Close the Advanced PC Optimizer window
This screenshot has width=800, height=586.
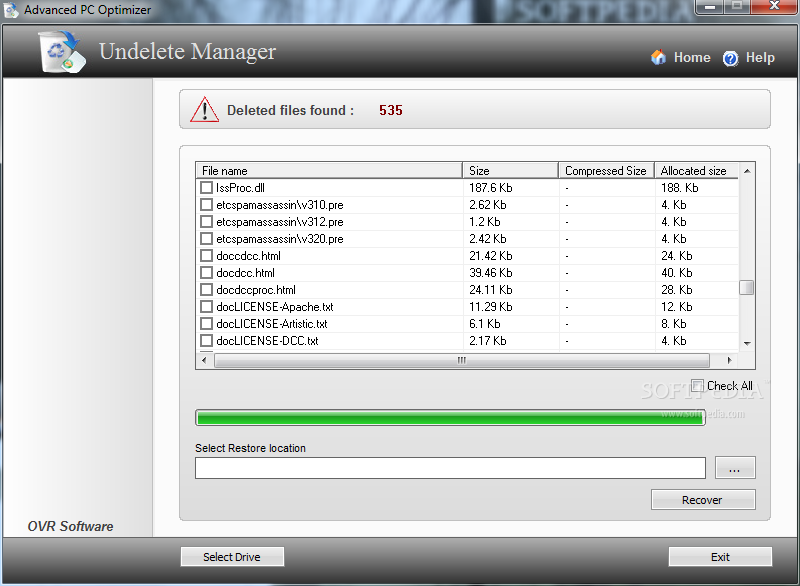(x=774, y=6)
